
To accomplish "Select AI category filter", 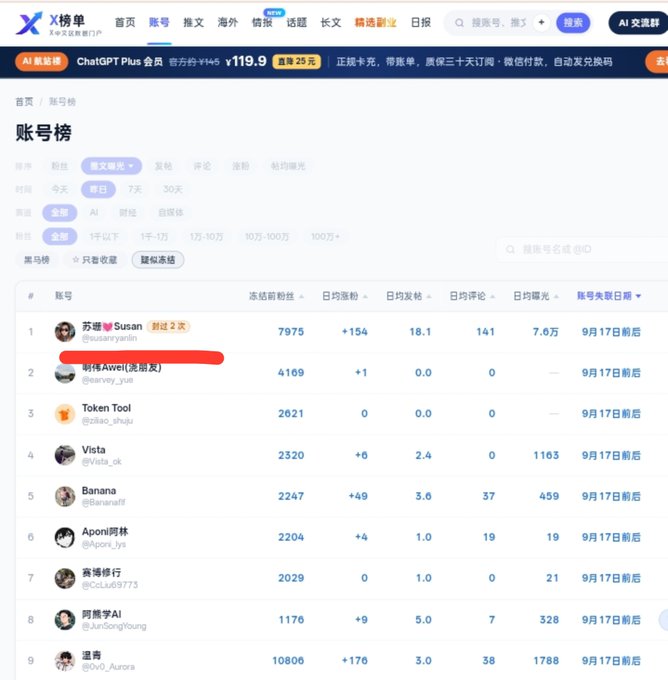I will (94, 212).
